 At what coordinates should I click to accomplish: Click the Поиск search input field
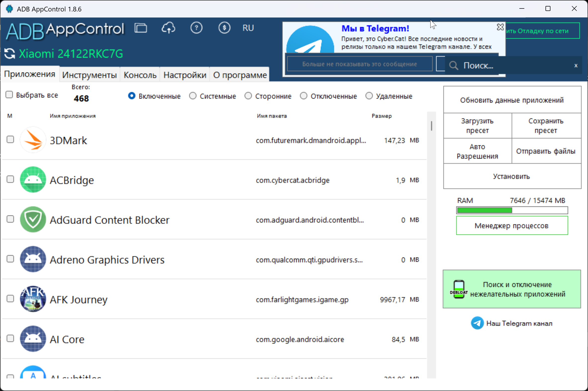(513, 65)
